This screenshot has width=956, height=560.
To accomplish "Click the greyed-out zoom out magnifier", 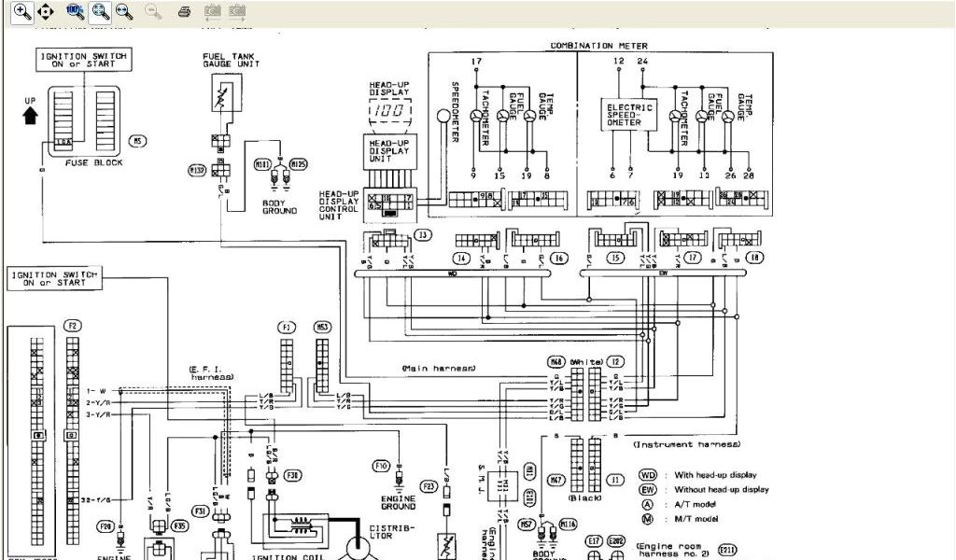I will tap(154, 11).
